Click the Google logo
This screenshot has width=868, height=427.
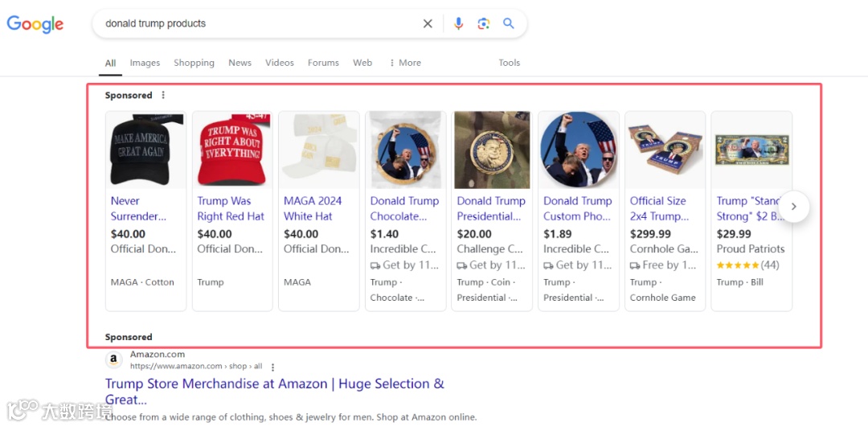click(35, 24)
